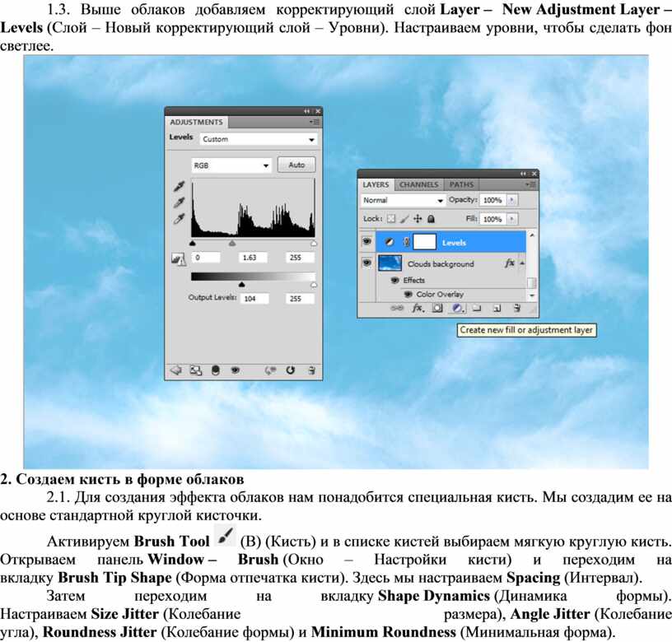Click the Levels adjustment layer icon
The width and height of the screenshot is (672, 642).
(390, 242)
